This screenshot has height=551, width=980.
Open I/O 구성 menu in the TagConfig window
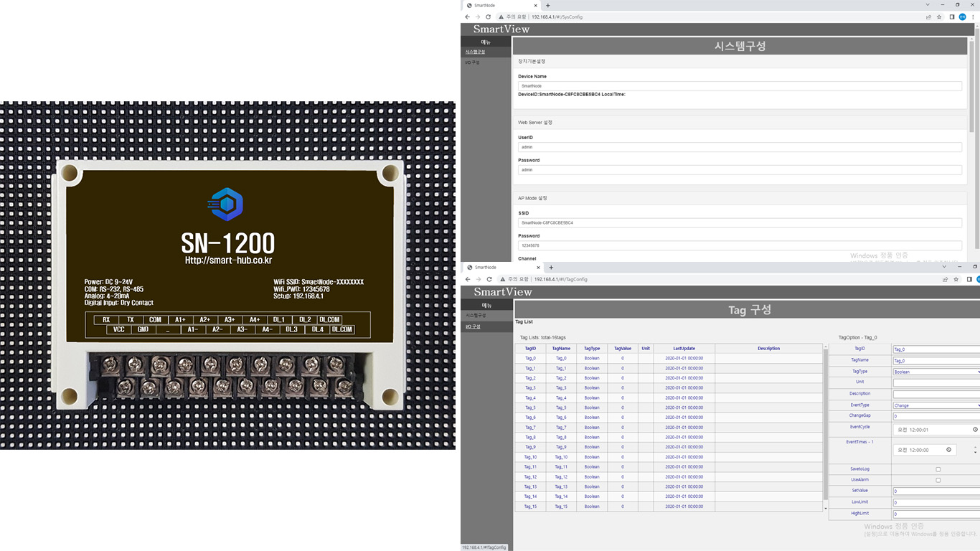473,326
